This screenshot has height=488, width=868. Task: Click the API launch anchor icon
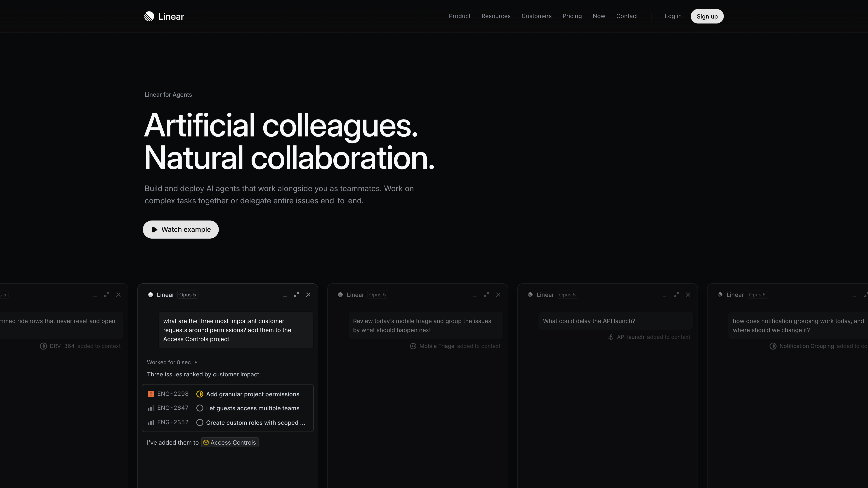[x=611, y=337]
